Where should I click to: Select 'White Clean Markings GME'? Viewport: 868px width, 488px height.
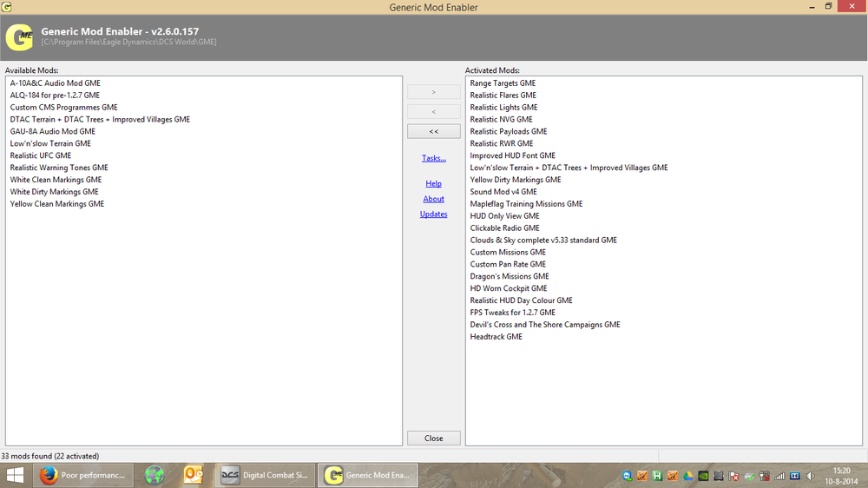[x=56, y=180]
